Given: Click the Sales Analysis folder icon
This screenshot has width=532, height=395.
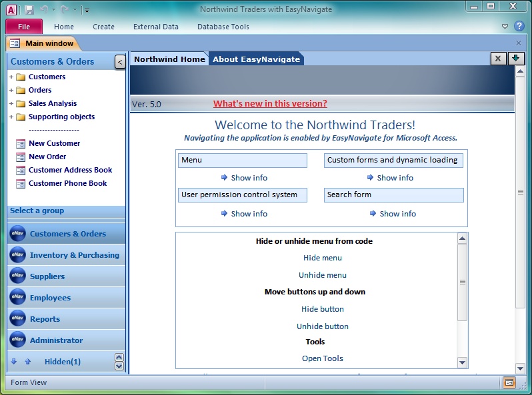Looking at the screenshot, I should pos(21,103).
